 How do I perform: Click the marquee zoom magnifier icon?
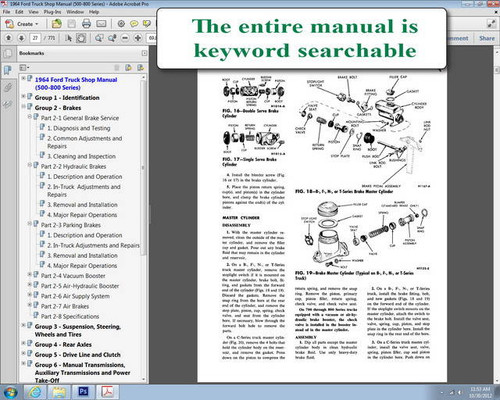coord(99,38)
